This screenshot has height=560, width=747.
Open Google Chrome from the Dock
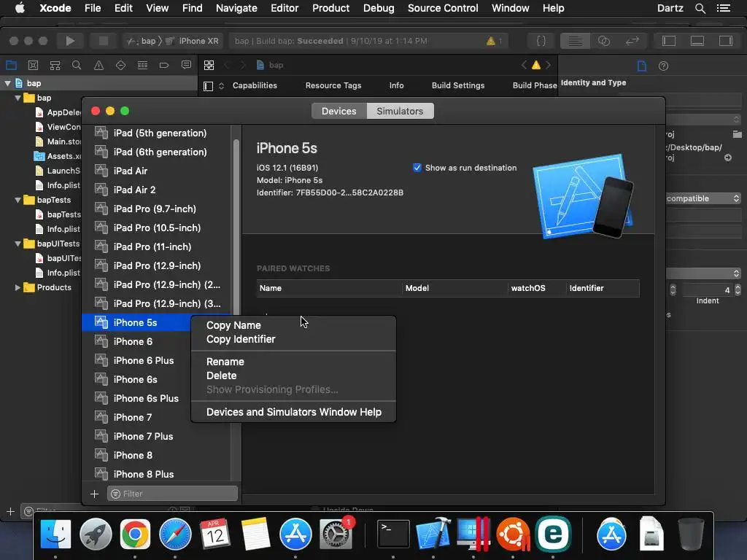point(135,534)
